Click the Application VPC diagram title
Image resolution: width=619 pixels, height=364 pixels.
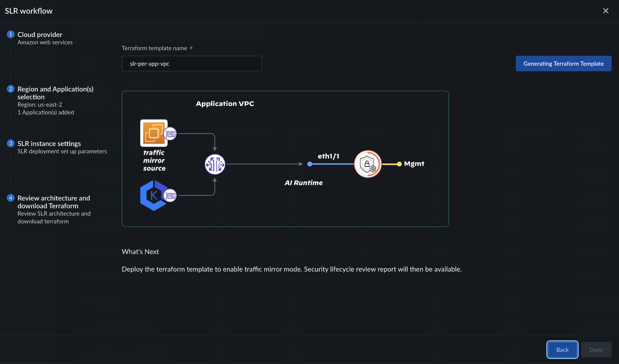click(x=225, y=104)
